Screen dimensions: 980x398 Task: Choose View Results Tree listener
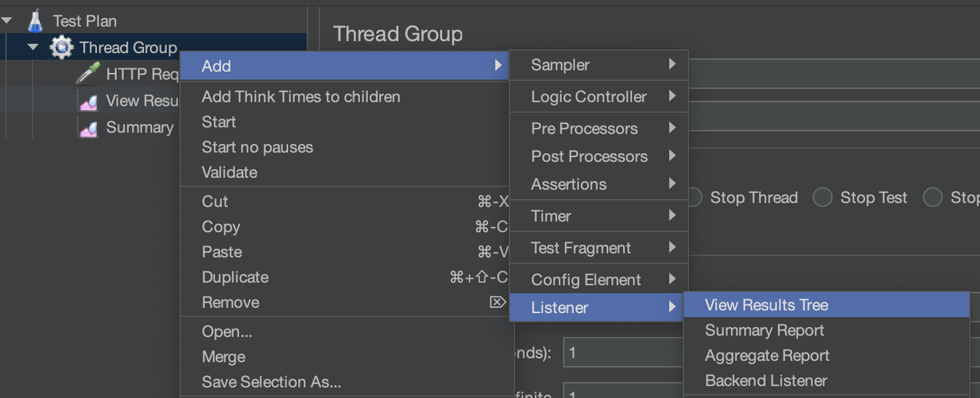[x=766, y=305]
